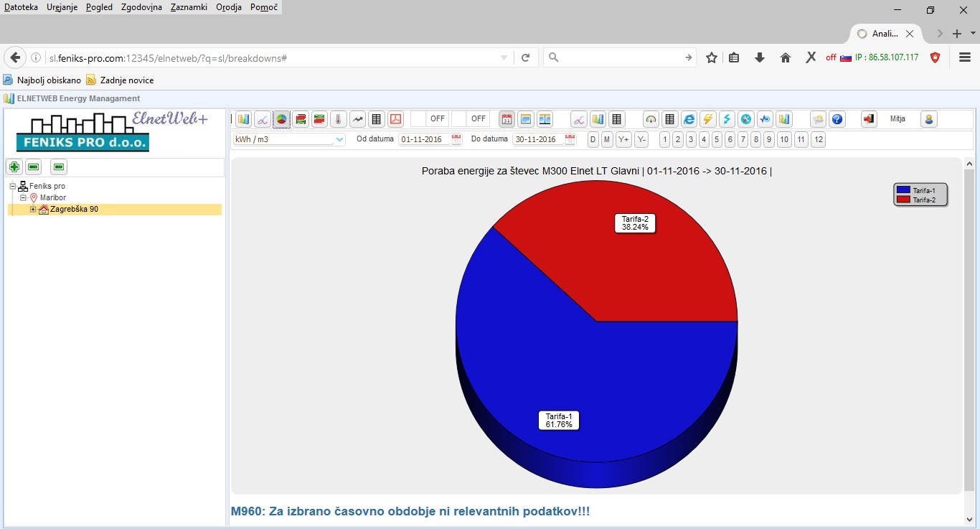Viewport: 980px width, 529px height.
Task: Click the Tarifa-1 blue legend swatch
Action: pyautogui.click(x=903, y=190)
